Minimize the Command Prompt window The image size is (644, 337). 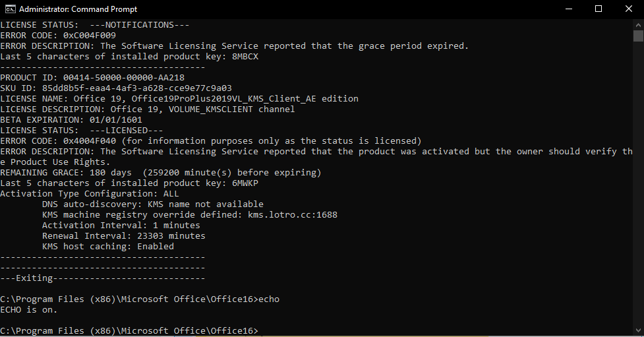coord(569,9)
